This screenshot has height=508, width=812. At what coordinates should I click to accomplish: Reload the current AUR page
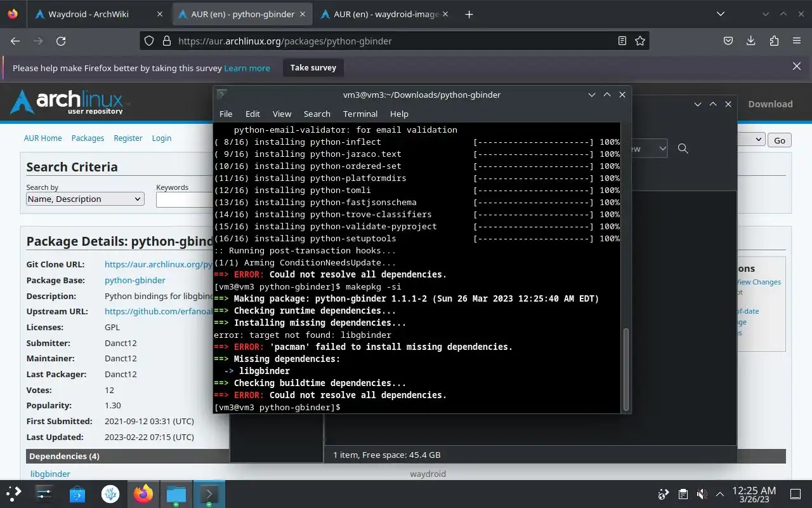(61, 41)
